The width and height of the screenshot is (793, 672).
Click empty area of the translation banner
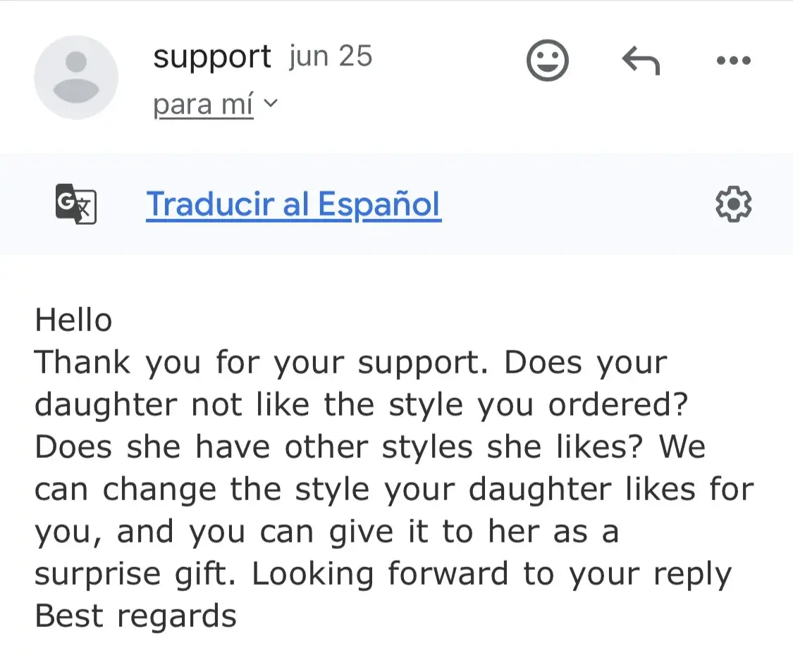click(578, 204)
